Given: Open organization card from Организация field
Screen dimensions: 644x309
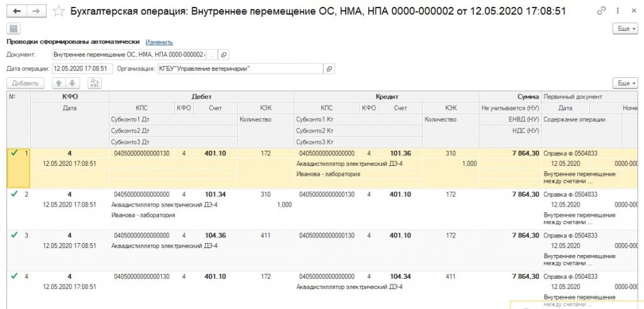Looking at the screenshot, I should [329, 69].
